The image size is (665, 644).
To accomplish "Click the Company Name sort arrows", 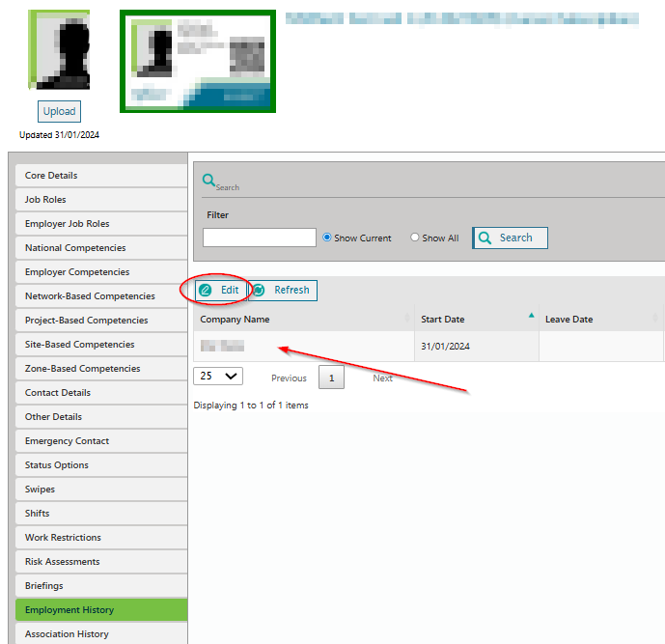I will click(406, 318).
